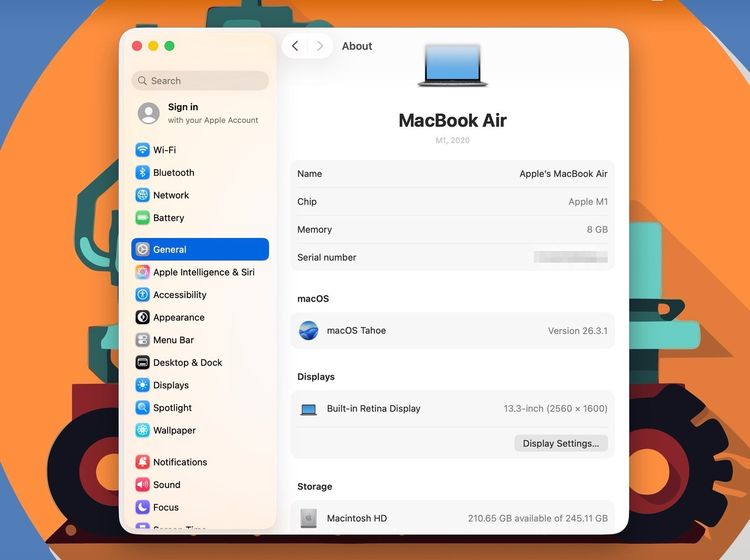Open Bluetooth settings pane
750x560 pixels.
pyautogui.click(x=200, y=172)
